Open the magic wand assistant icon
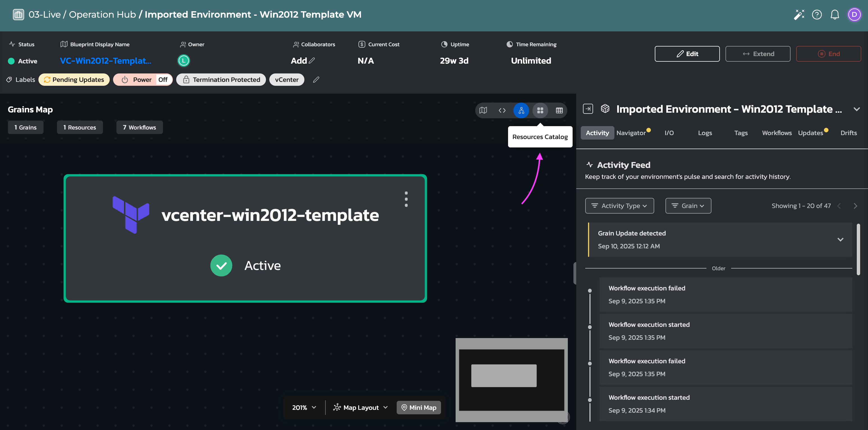The width and height of the screenshot is (868, 430). tap(799, 15)
